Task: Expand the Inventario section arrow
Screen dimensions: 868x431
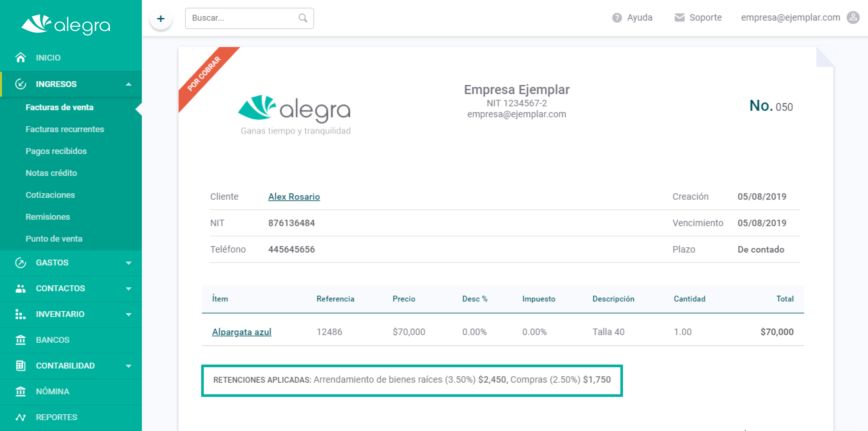Action: [128, 314]
